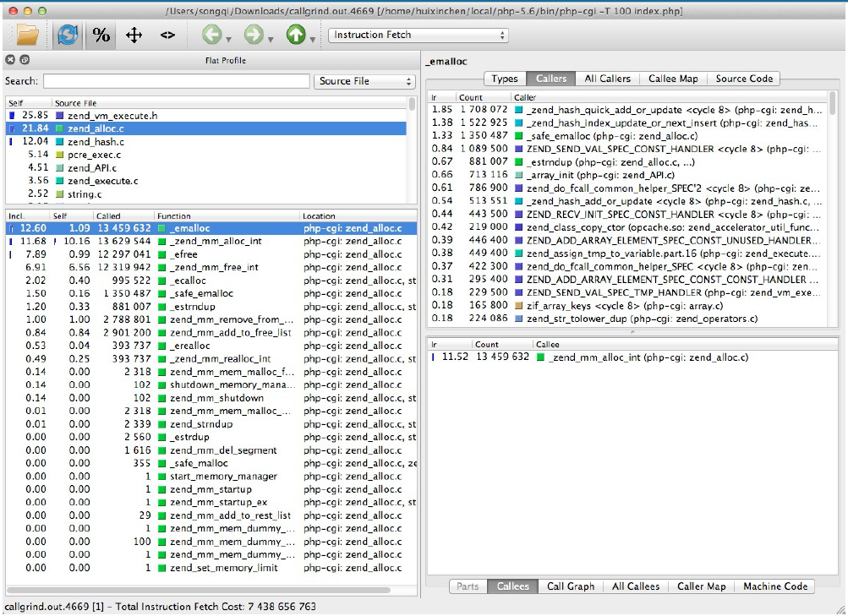The width and height of the screenshot is (848, 616).
Task: Toggle relative percentage cost display
Action: pos(101,35)
